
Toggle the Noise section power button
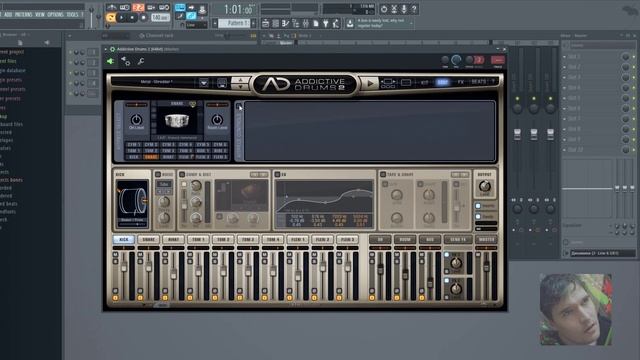pyautogui.click(x=158, y=174)
